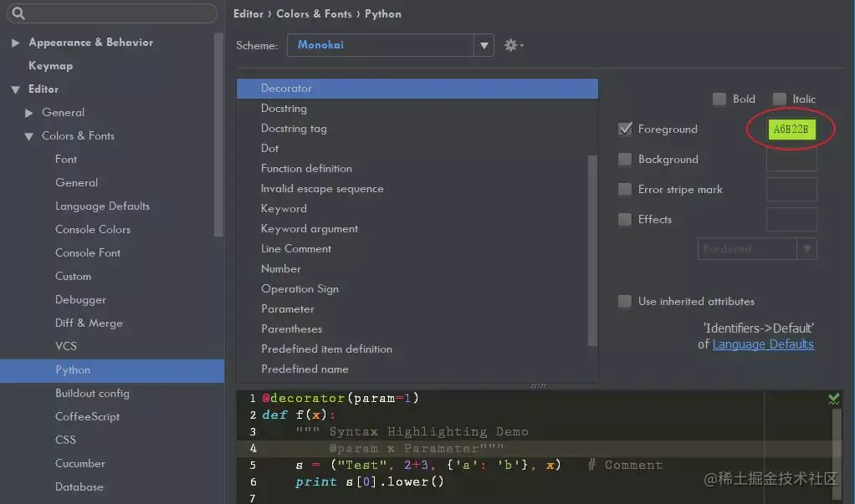
Task: Select Console Font settings item
Action: tap(88, 252)
